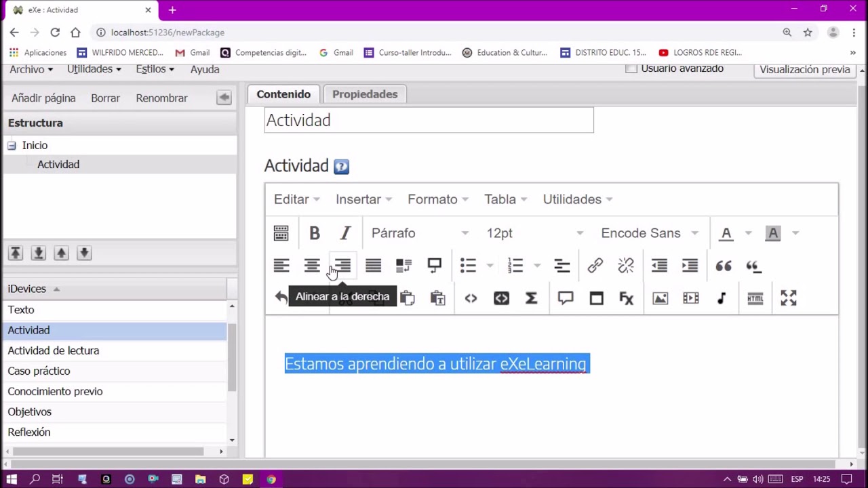The height and width of the screenshot is (488, 868).
Task: Insert an image into the editor
Action: click(660, 298)
